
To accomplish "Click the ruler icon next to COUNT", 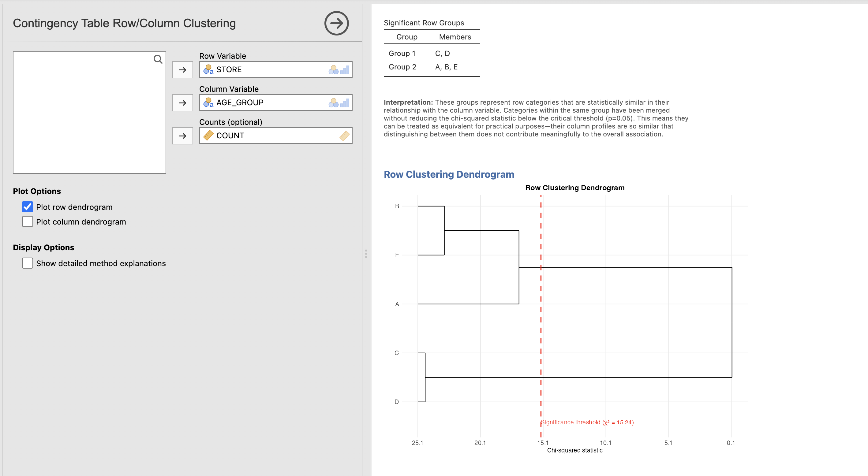I will click(208, 136).
